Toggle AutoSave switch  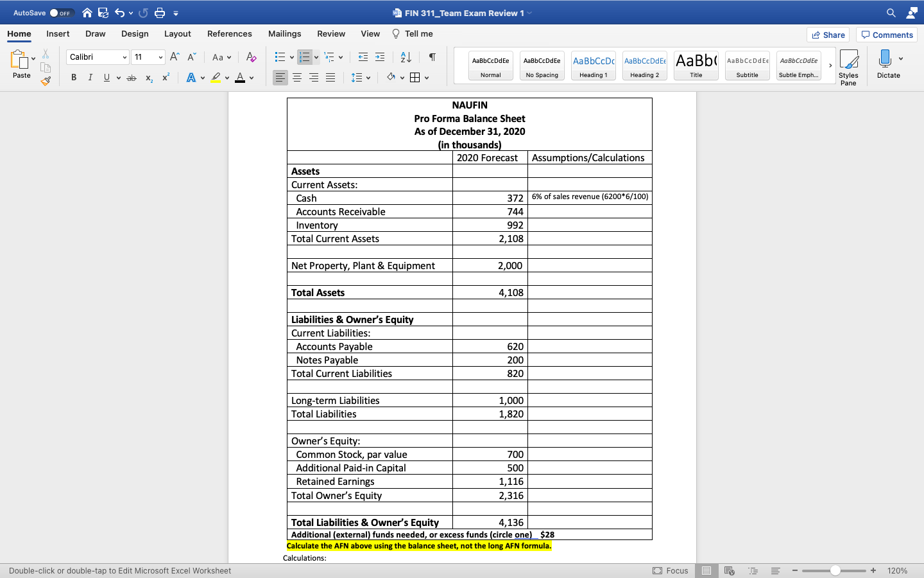(x=62, y=13)
